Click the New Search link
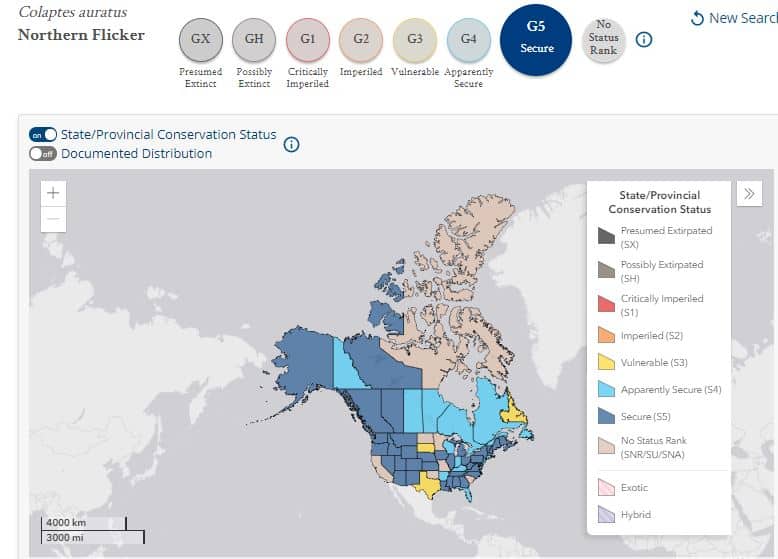Viewport: 778px width, 559px height. [734, 18]
